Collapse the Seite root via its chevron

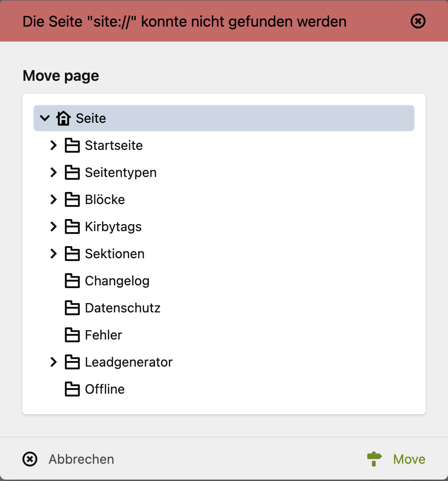coord(45,118)
